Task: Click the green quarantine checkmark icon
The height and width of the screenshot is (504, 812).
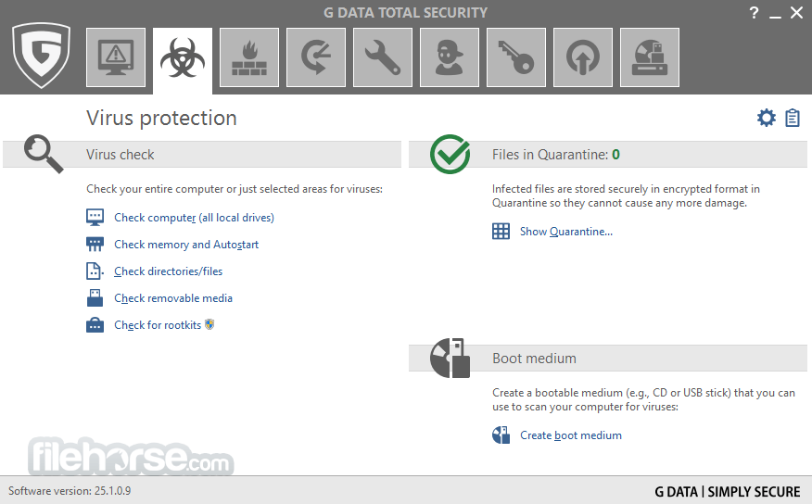Action: click(x=450, y=154)
